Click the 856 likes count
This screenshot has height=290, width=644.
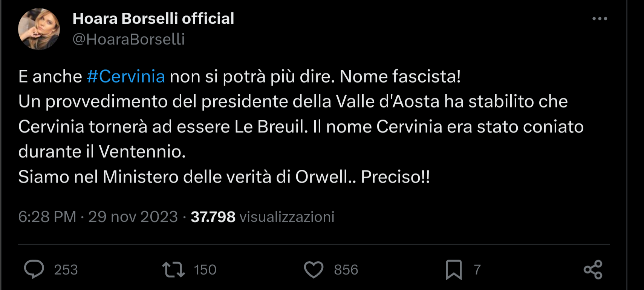pos(346,270)
